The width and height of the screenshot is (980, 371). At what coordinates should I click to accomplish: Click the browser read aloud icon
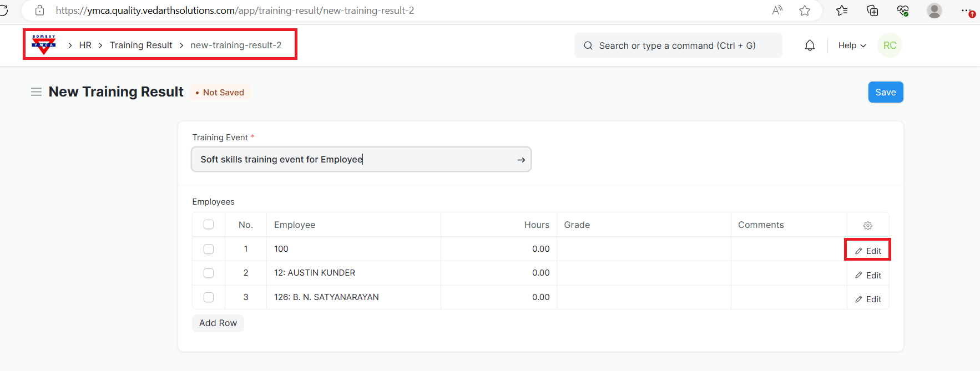777,11
